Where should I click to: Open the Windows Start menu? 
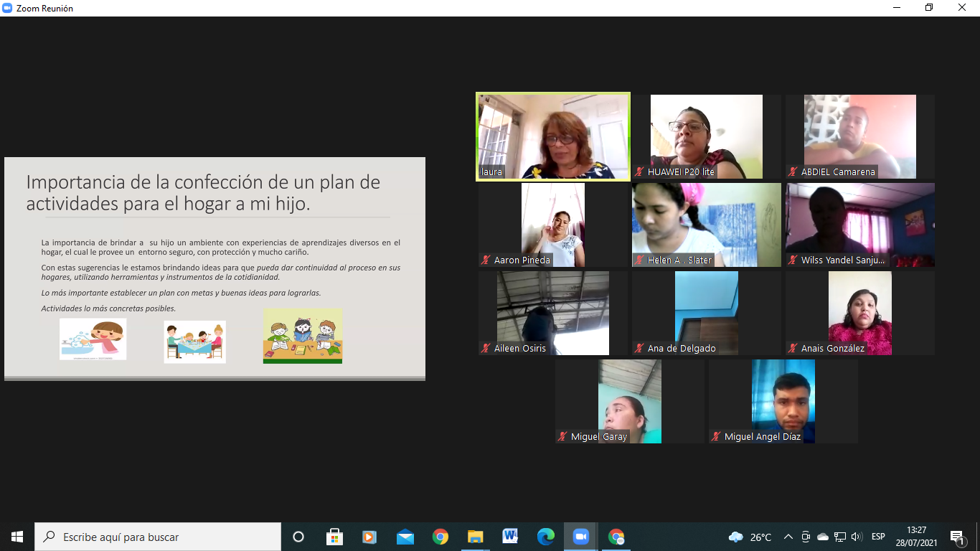coord(17,537)
